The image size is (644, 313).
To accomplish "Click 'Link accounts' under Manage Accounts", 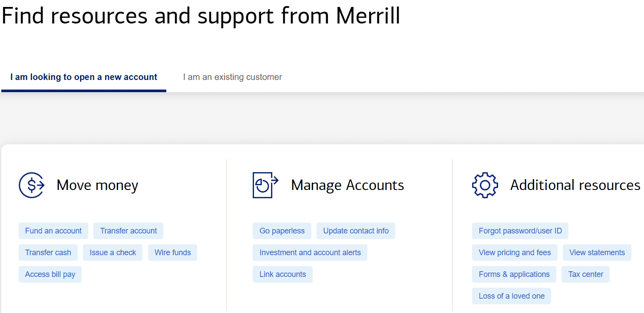I will (282, 274).
